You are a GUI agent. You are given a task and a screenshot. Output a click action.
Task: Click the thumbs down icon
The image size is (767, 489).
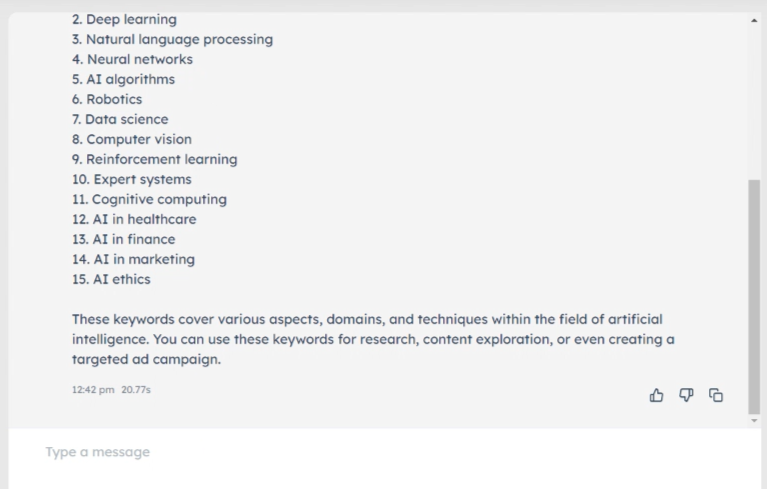(x=686, y=395)
